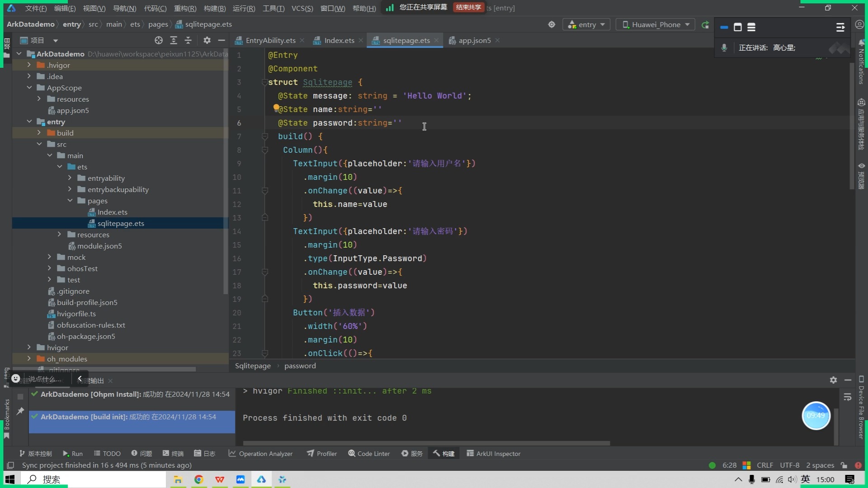Open the 构建(B) menu

214,8
